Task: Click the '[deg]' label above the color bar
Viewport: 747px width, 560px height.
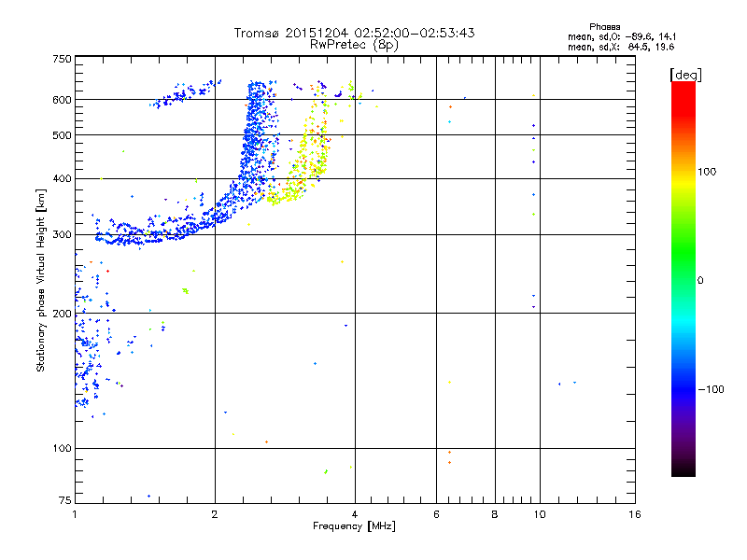Action: (685, 75)
